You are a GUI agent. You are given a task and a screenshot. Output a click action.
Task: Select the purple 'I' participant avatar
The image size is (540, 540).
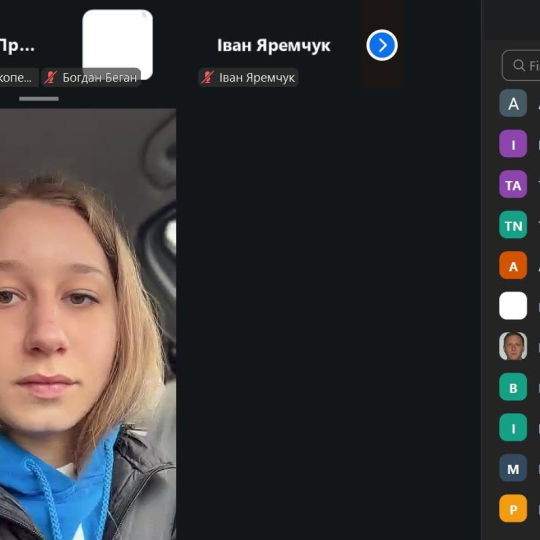513,144
